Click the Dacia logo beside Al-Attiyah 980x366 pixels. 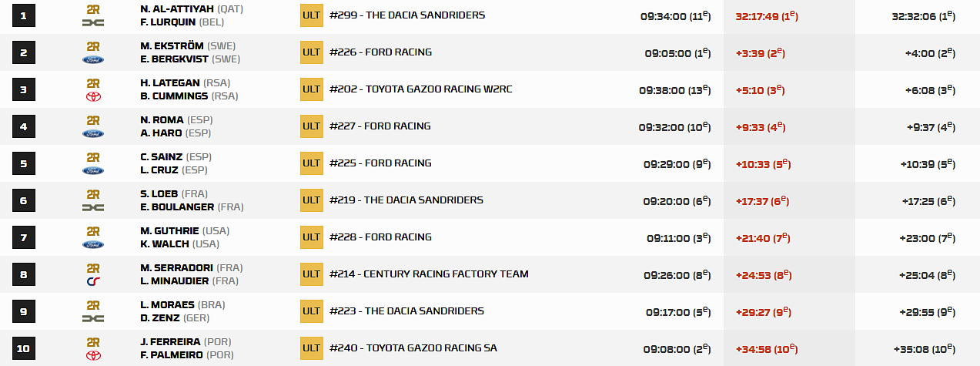[x=93, y=22]
